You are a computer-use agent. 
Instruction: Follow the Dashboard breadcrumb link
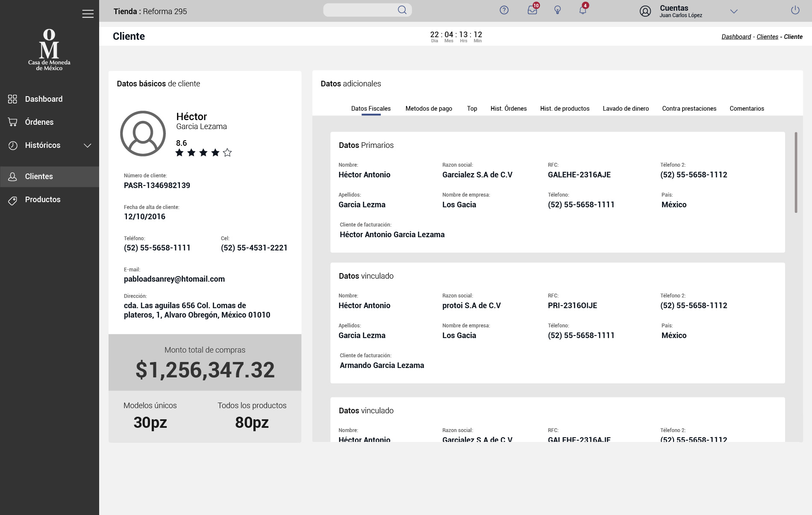pos(736,37)
